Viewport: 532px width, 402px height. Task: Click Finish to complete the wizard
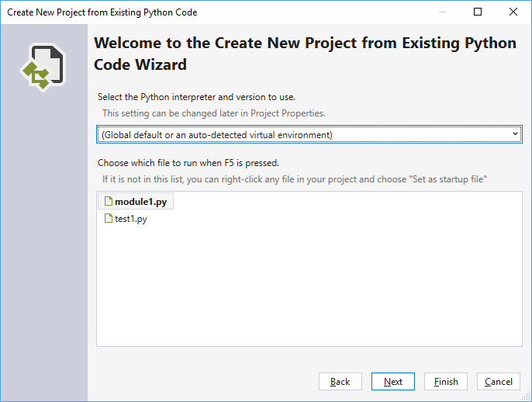446,382
